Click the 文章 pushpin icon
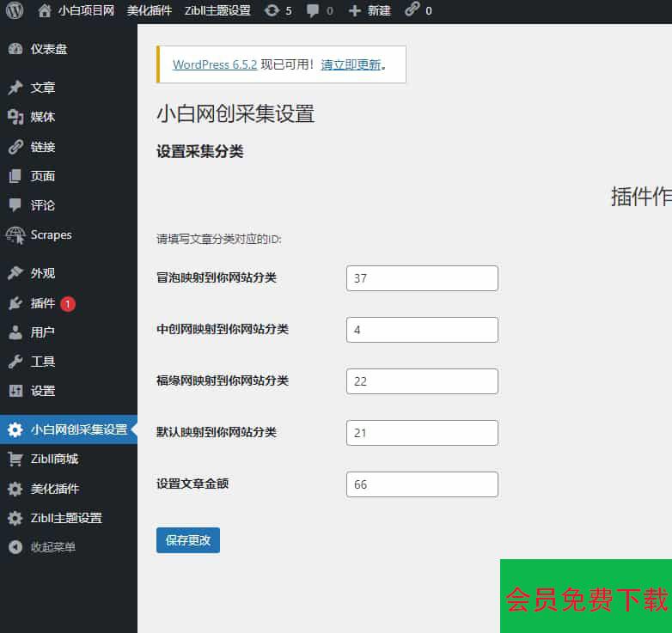This screenshot has height=633, width=672. click(x=15, y=88)
